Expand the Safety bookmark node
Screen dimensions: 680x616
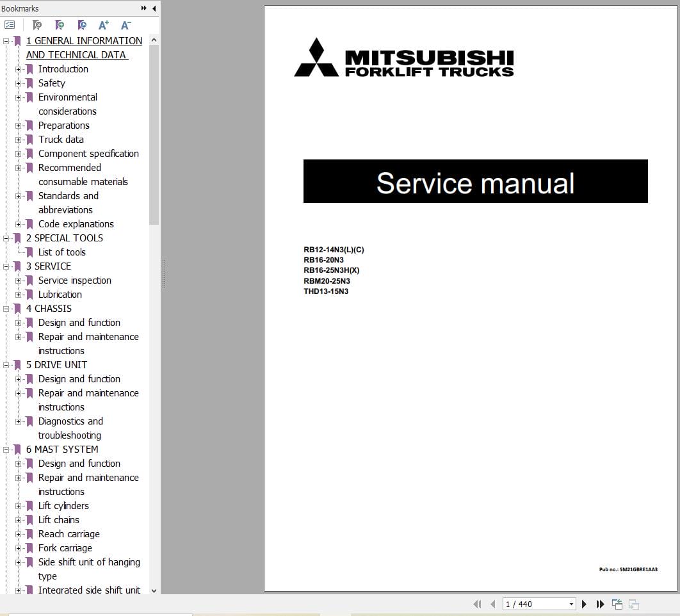click(x=18, y=83)
